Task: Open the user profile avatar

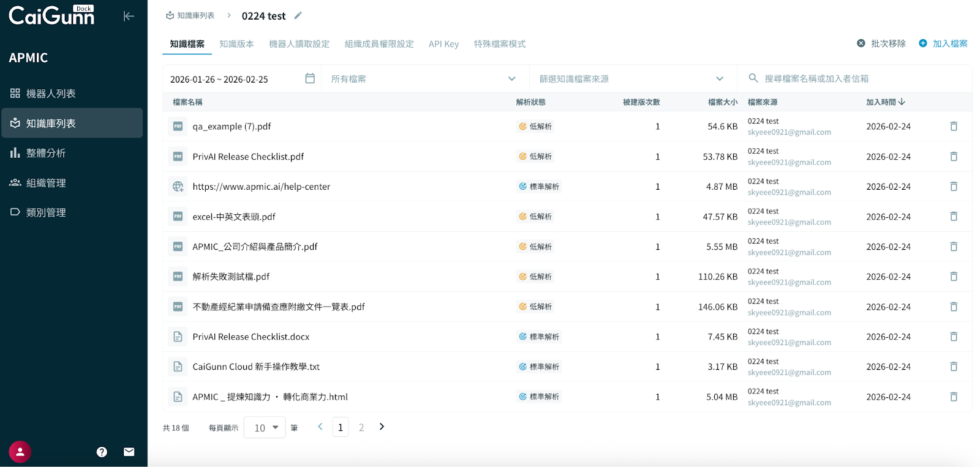Action: 20,452
